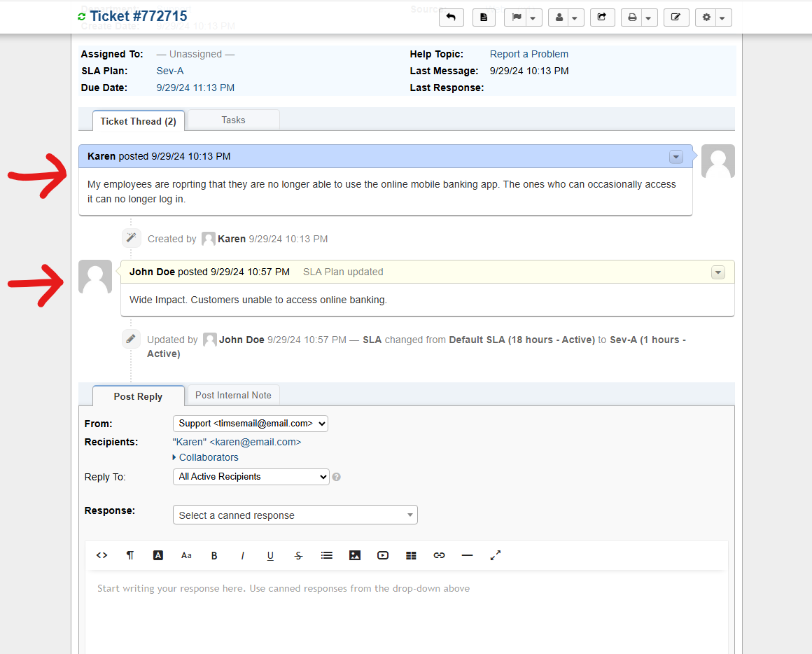Toggle bold formatting in the reply editor
The width and height of the screenshot is (812, 654).
pos(214,555)
